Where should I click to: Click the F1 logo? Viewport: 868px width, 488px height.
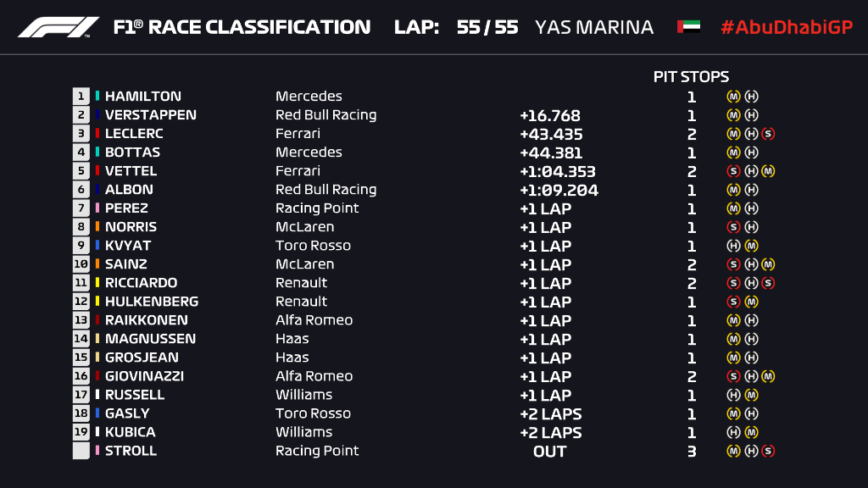point(58,27)
